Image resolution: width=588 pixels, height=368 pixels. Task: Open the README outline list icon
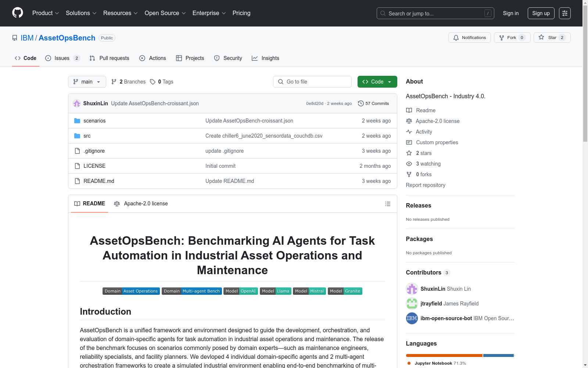[387, 204]
